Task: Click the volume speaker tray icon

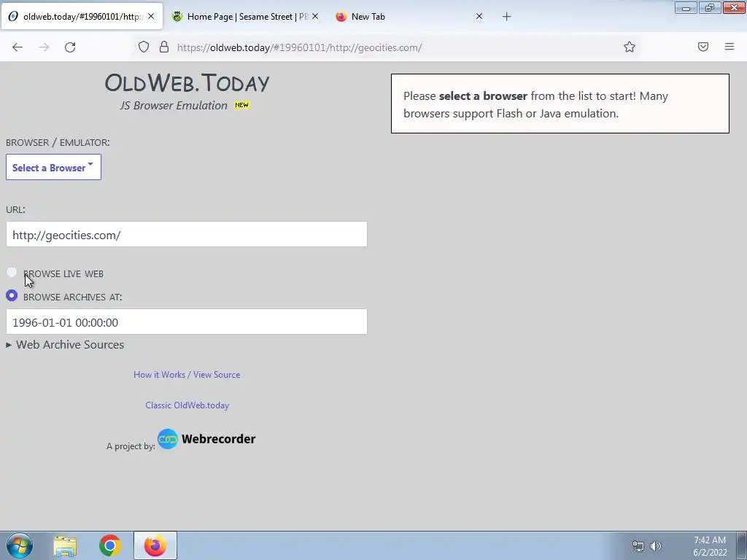Action: coord(656,546)
